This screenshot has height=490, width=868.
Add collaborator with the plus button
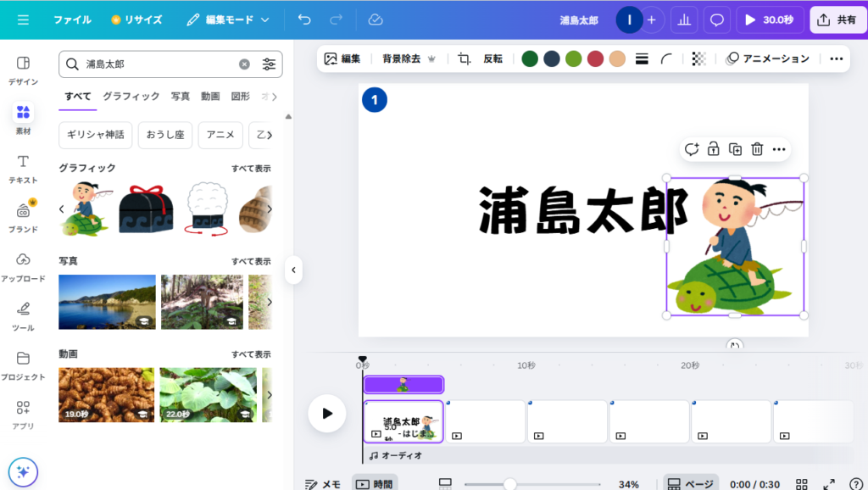click(x=652, y=20)
